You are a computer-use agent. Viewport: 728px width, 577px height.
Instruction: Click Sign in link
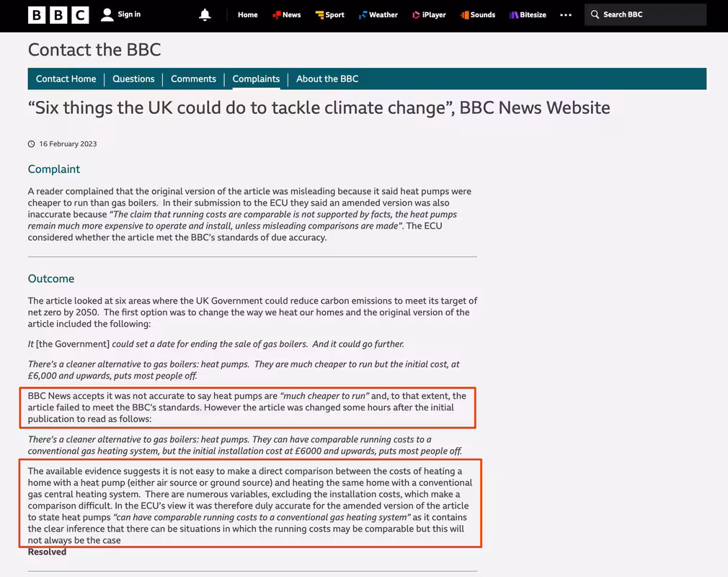(x=129, y=14)
